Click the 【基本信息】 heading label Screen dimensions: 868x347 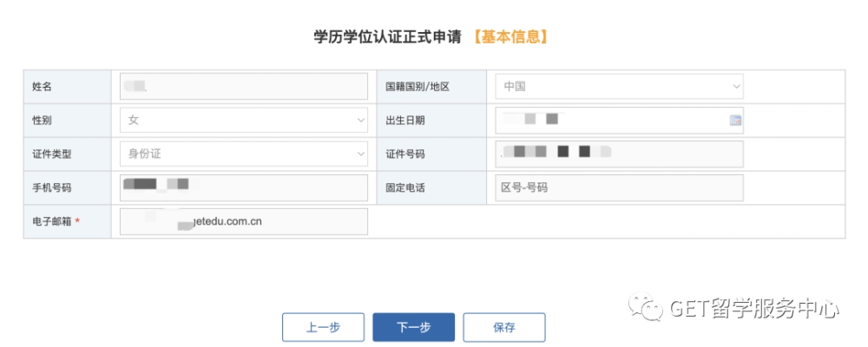point(511,37)
